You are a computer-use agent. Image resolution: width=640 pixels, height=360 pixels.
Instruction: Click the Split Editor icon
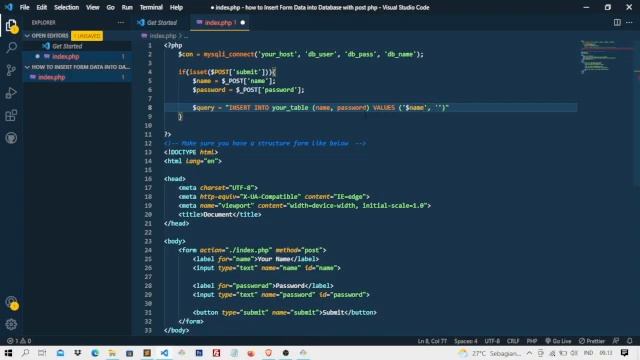[617, 22]
